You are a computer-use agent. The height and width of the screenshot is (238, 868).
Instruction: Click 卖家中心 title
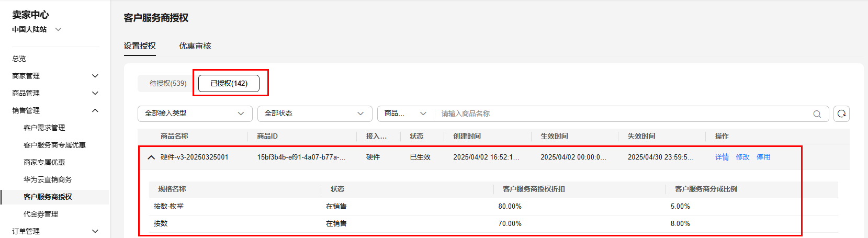click(30, 15)
